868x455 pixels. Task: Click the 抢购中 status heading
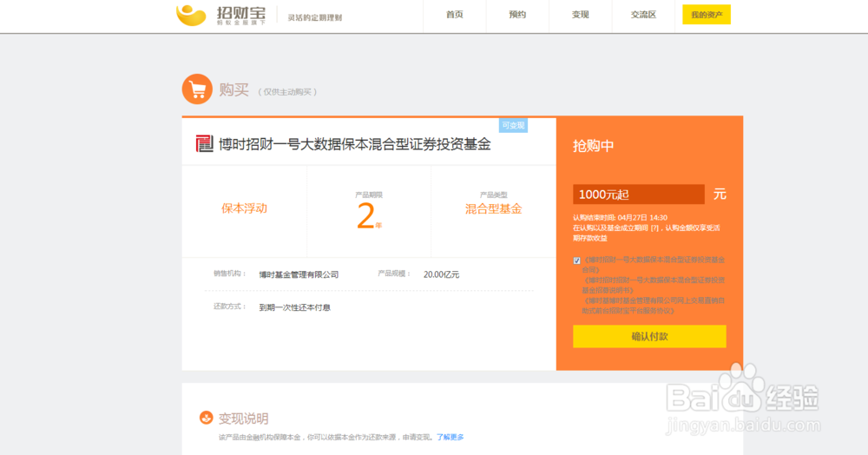coord(594,146)
